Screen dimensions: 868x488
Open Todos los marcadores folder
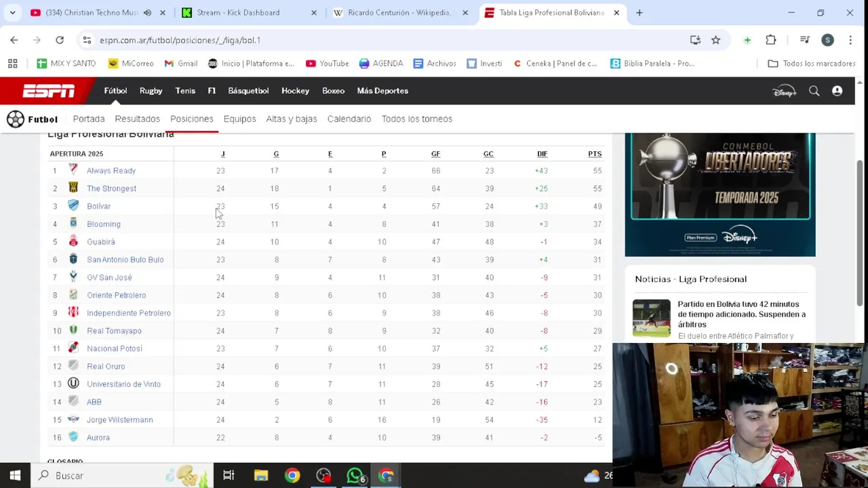pyautogui.click(x=811, y=64)
